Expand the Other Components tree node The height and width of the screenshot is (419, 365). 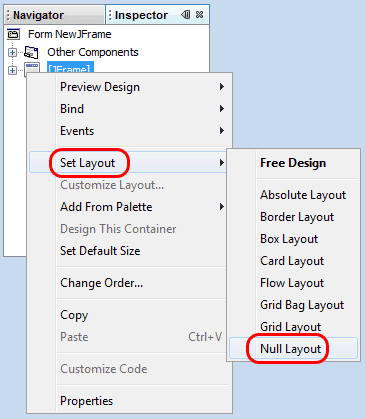(12, 52)
